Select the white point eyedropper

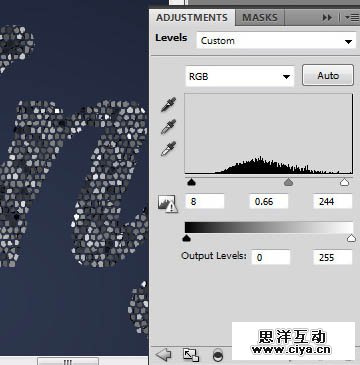[x=169, y=149]
